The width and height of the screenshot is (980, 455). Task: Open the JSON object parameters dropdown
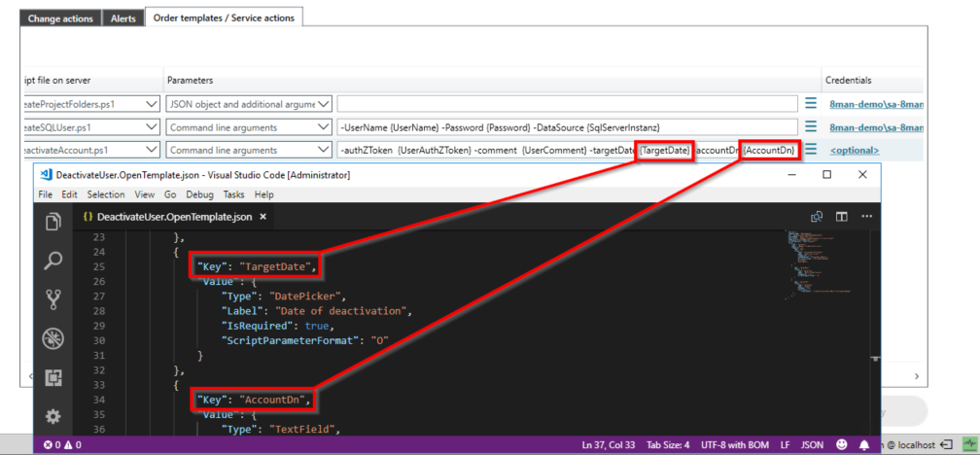click(324, 103)
